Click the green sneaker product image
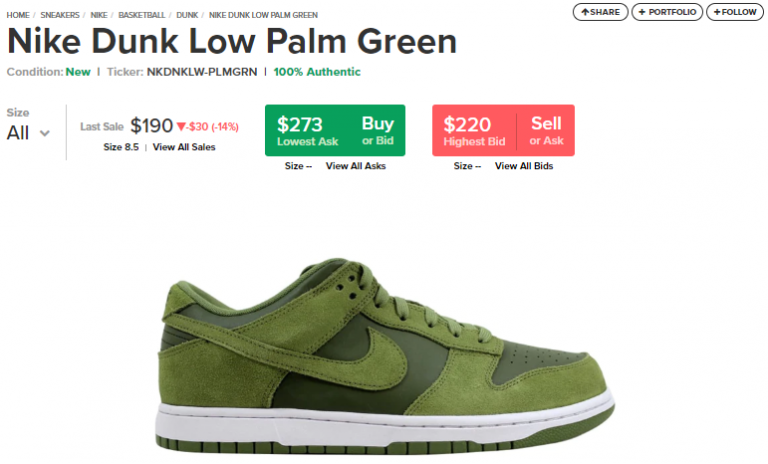The image size is (768, 464). pos(385,356)
